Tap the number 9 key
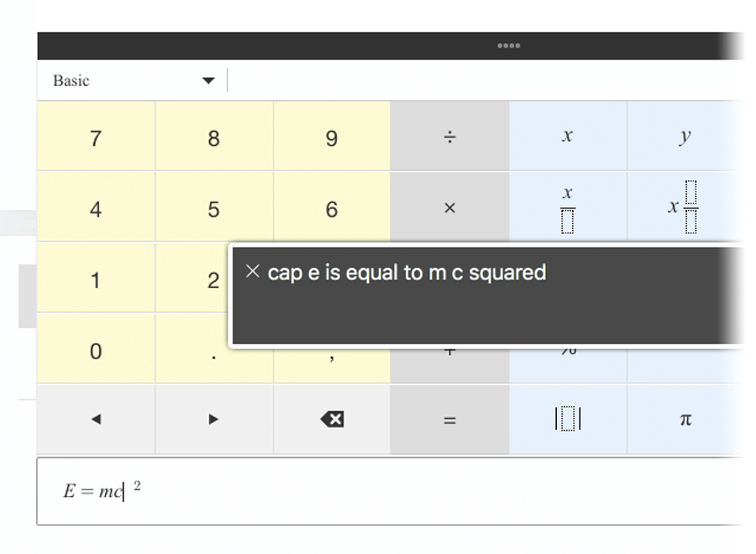 pos(332,137)
